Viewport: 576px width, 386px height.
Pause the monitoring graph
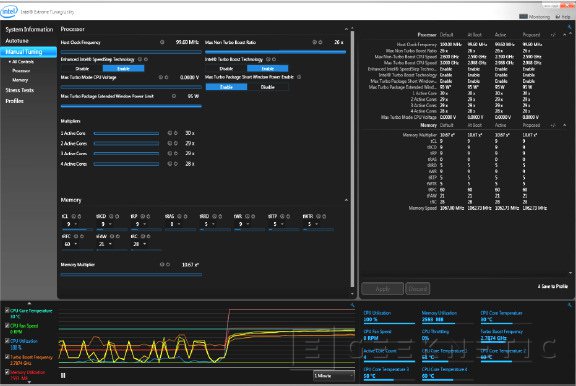63,375
